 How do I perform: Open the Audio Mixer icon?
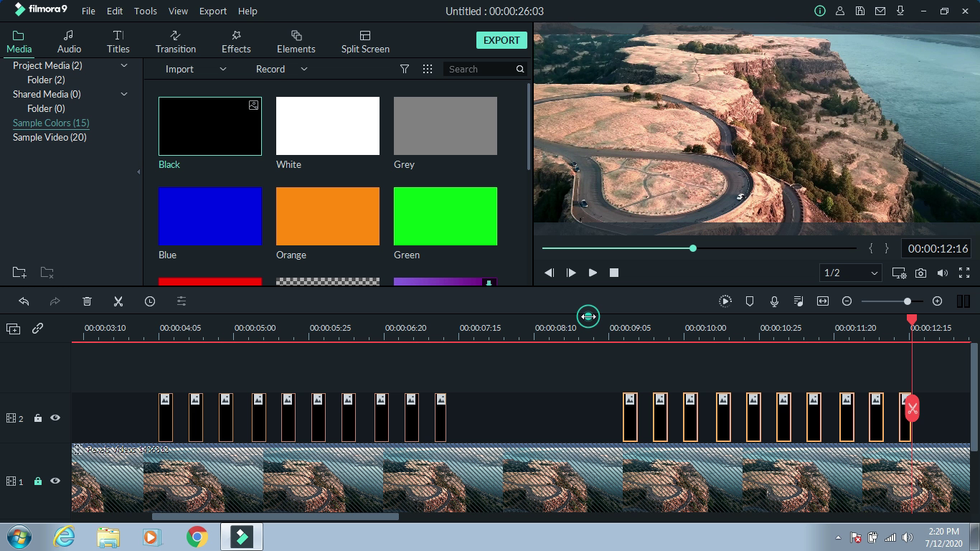click(798, 301)
